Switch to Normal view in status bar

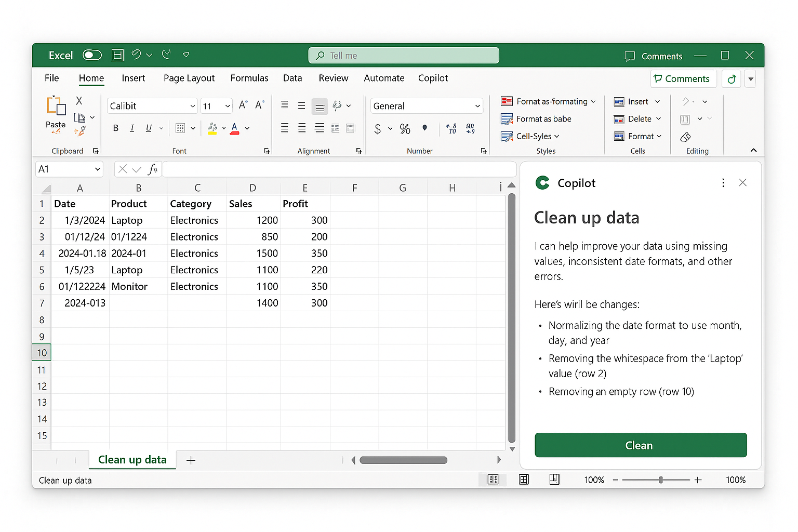pyautogui.click(x=493, y=480)
